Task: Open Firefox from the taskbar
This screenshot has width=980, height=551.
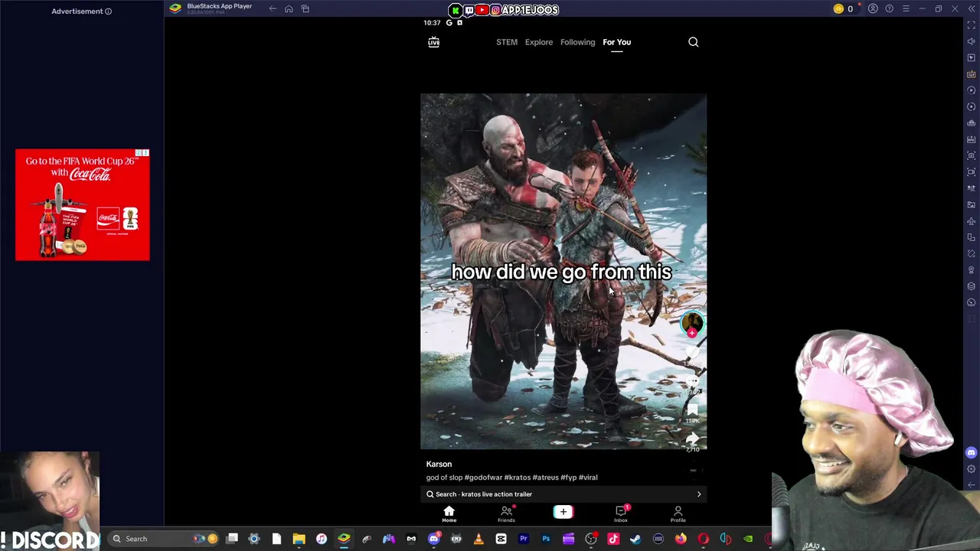Action: point(681,539)
